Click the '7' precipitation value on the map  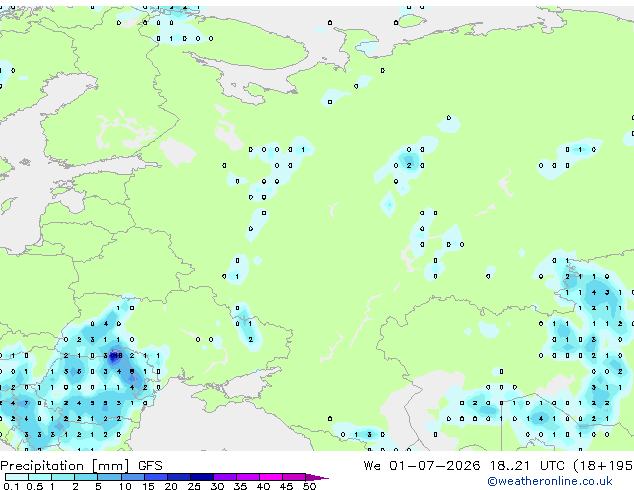26,403
